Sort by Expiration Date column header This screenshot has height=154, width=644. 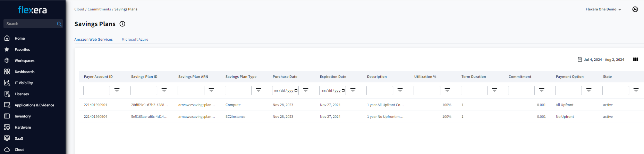point(333,77)
